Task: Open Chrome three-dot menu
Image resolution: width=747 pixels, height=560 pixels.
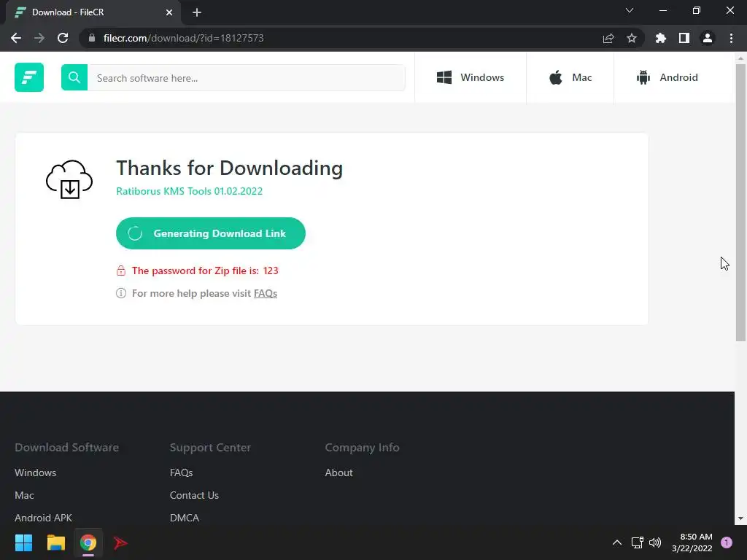Action: click(731, 38)
